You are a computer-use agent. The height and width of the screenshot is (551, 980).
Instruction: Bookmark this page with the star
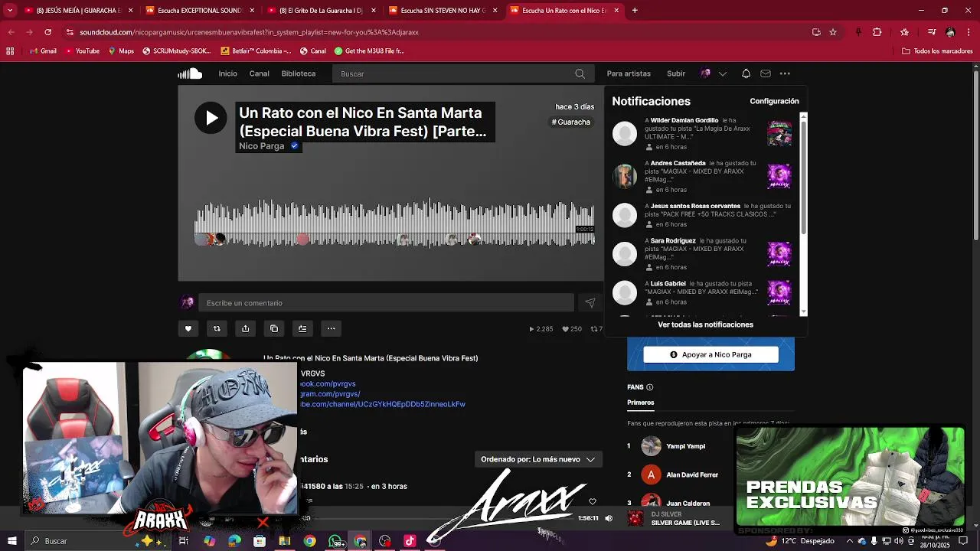click(x=833, y=32)
